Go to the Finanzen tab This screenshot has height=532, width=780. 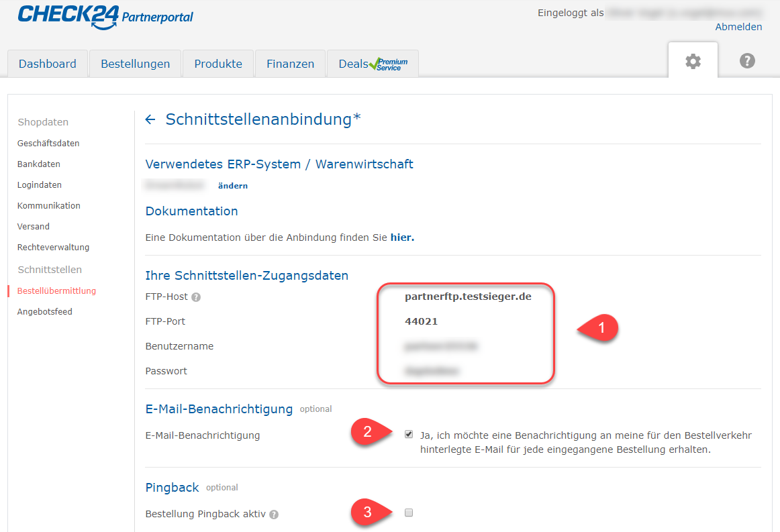[290, 64]
